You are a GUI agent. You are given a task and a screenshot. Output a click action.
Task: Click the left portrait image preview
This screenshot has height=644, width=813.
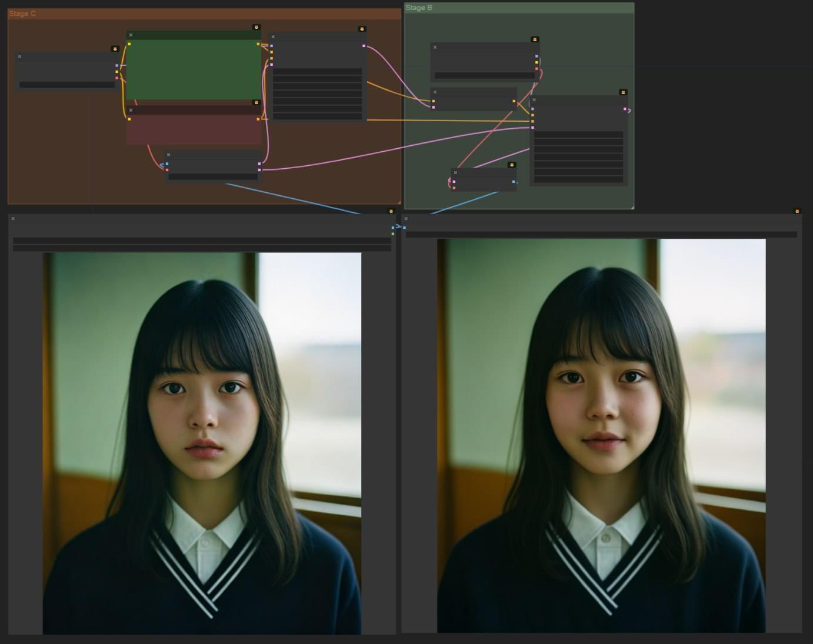pos(202,443)
